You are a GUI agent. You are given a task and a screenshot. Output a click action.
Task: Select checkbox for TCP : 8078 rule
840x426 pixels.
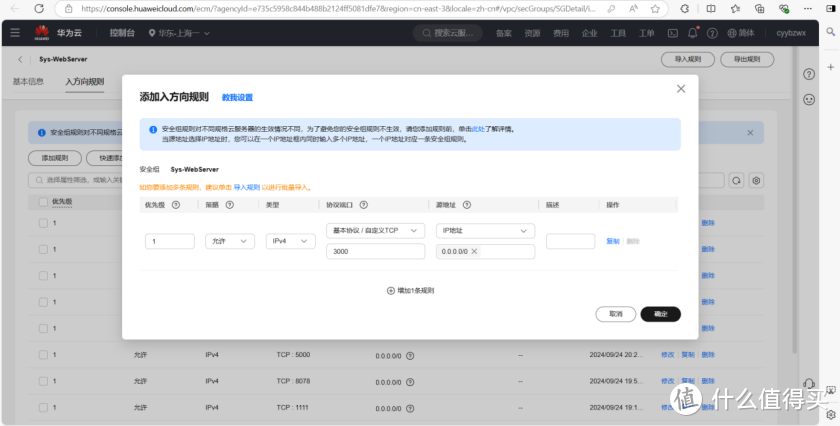(x=43, y=381)
